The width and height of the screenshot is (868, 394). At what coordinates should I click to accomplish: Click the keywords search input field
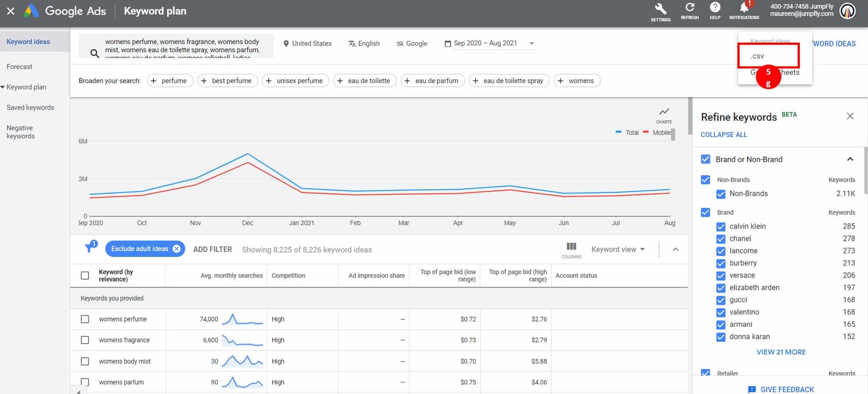176,46
